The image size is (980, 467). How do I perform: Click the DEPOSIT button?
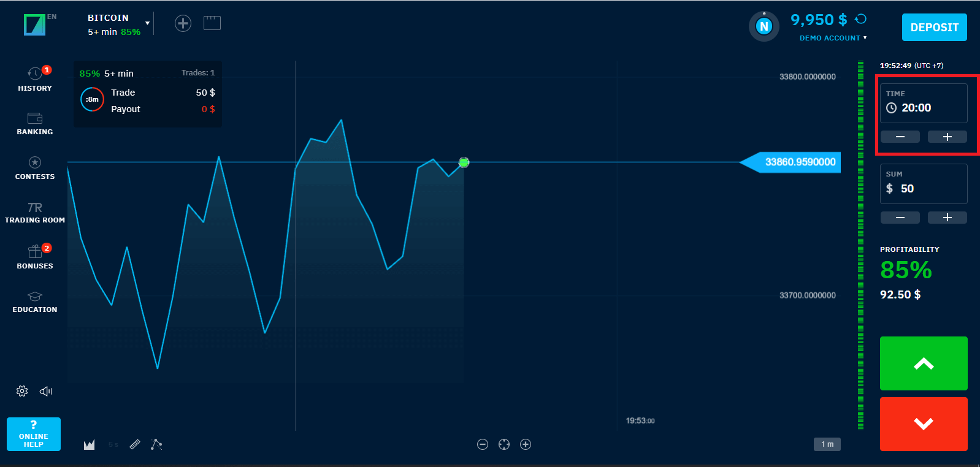934,27
